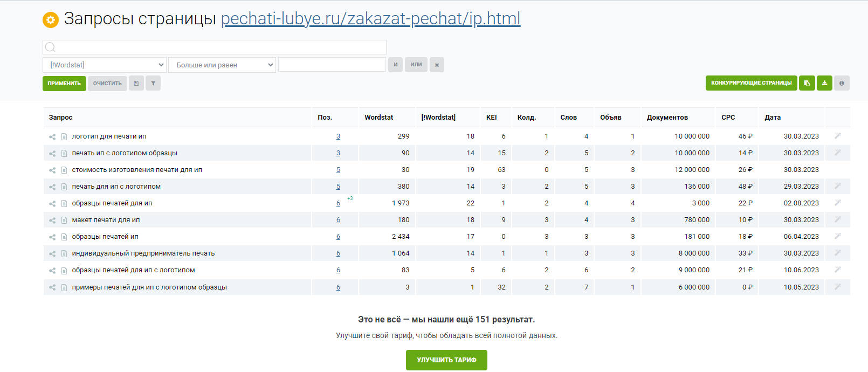Click the query text 'макет печати для ип'
868x372 pixels.
[x=106, y=220]
